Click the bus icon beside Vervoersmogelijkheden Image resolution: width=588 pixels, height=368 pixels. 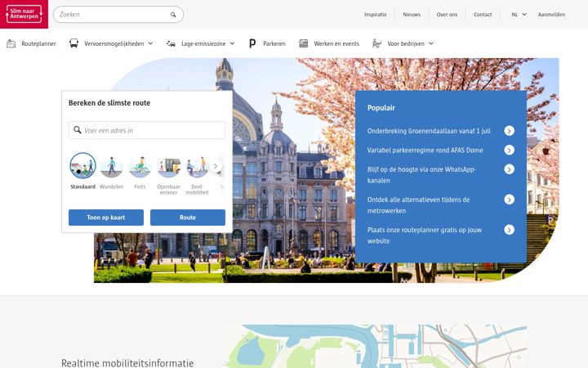pyautogui.click(x=73, y=43)
